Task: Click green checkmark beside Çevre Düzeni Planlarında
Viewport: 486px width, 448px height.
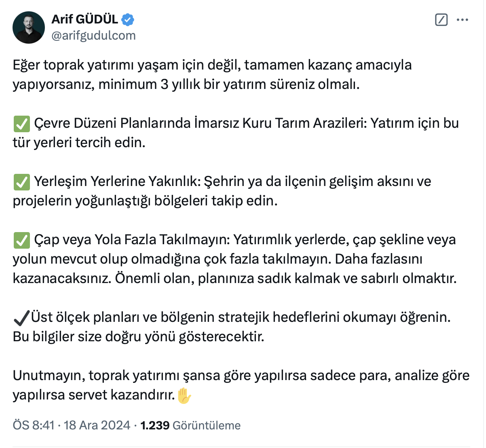Action: click(x=21, y=124)
